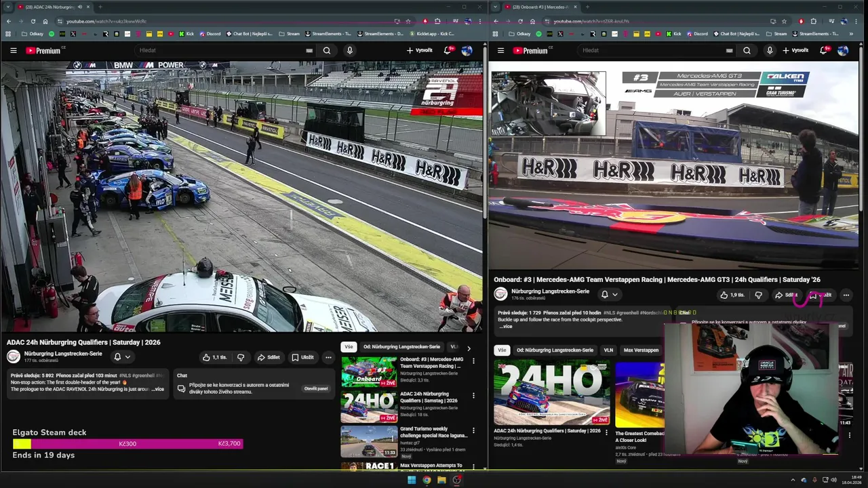
Task: Select Max Verstappen chip in right window
Action: [641, 350]
